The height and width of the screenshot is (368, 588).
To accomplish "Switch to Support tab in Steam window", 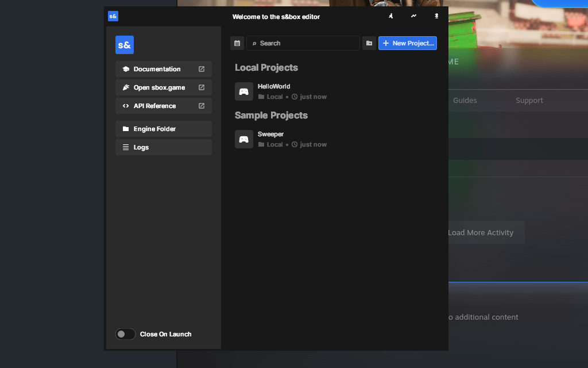I will [x=529, y=100].
